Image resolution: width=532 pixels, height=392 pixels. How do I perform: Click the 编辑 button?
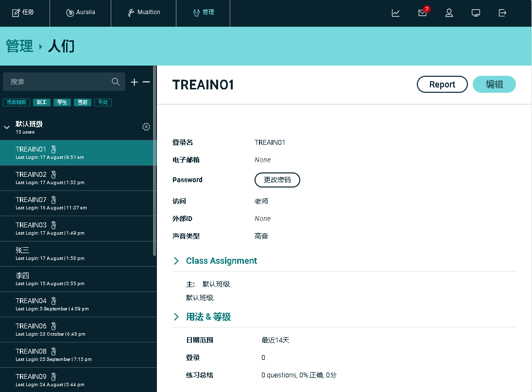coord(494,85)
